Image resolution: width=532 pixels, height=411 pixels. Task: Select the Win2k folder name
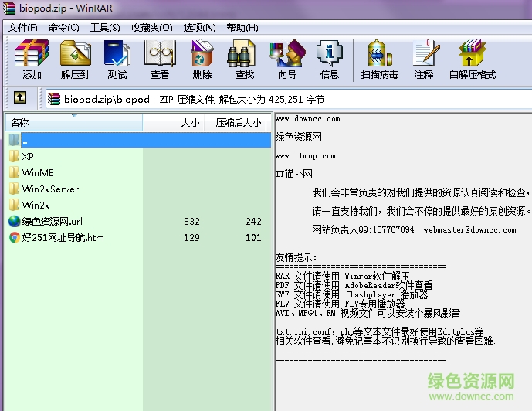click(36, 205)
